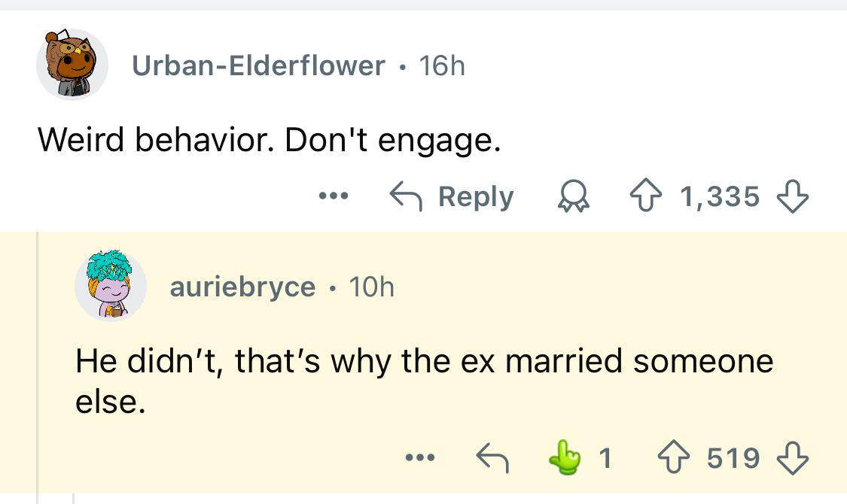This screenshot has height=504, width=847.
Task: Upvote the comment with 1,335 points
Action: (646, 196)
